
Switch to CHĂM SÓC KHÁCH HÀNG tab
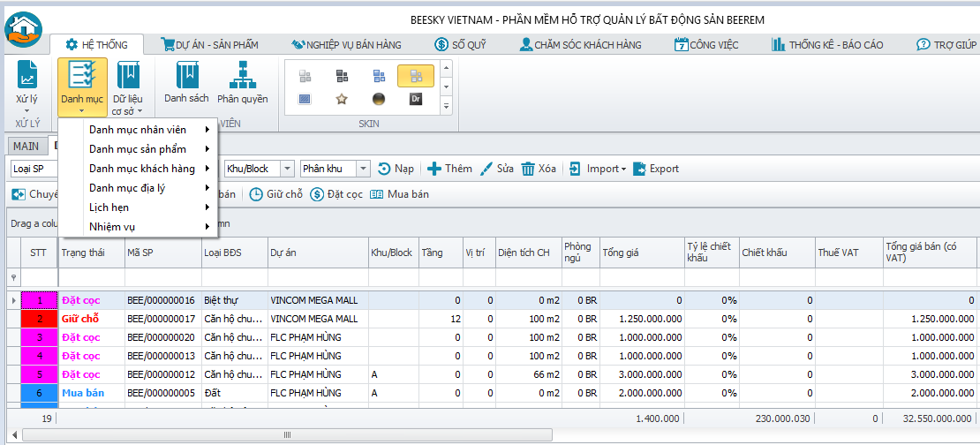click(581, 45)
